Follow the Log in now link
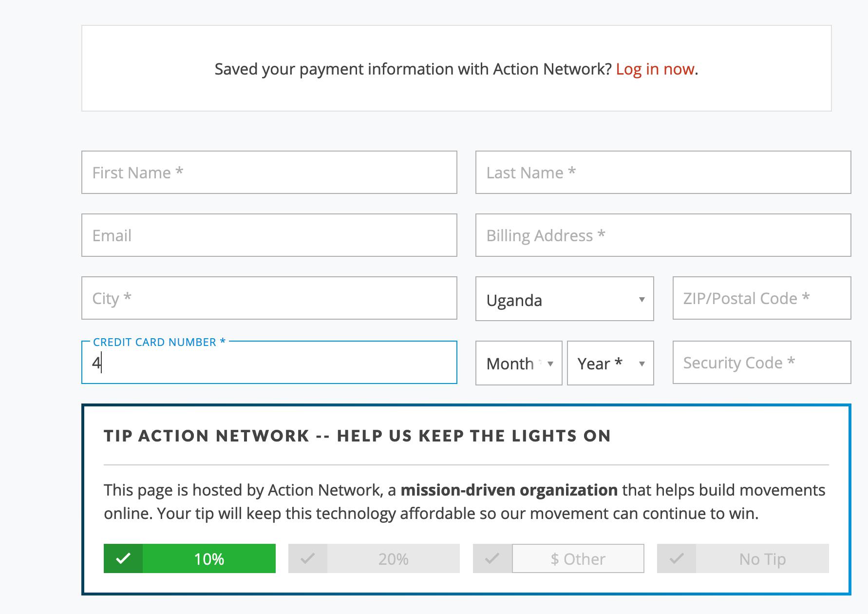This screenshot has width=868, height=614. pyautogui.click(x=655, y=69)
